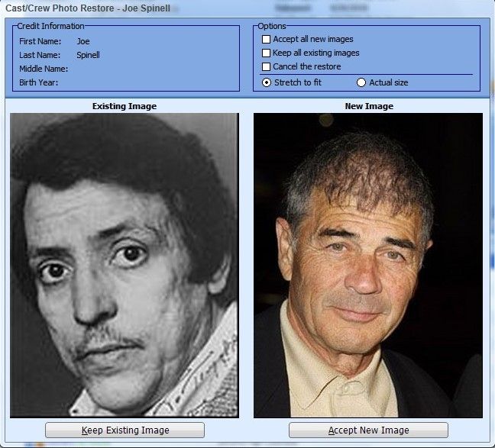Check the "Cancel the restore" option
Viewport: 495px width, 448px height.
point(267,67)
